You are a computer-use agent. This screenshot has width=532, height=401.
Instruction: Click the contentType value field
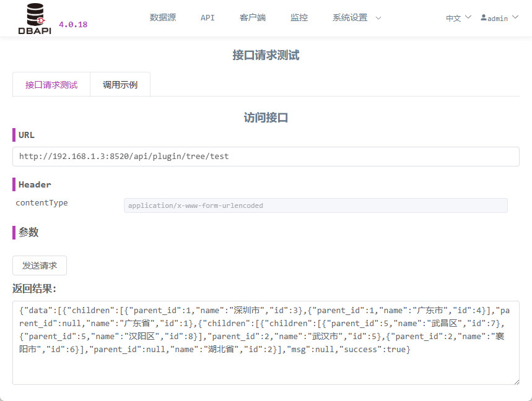pyautogui.click(x=315, y=205)
